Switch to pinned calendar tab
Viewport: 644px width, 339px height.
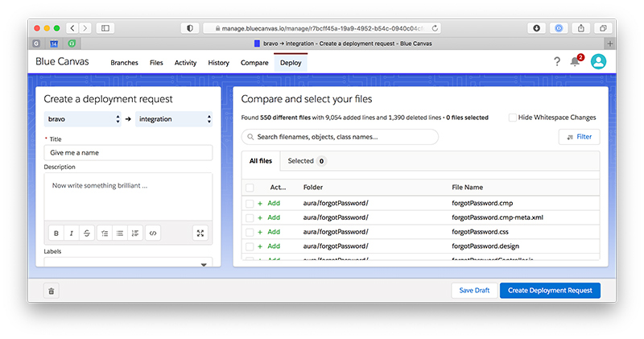point(54,43)
